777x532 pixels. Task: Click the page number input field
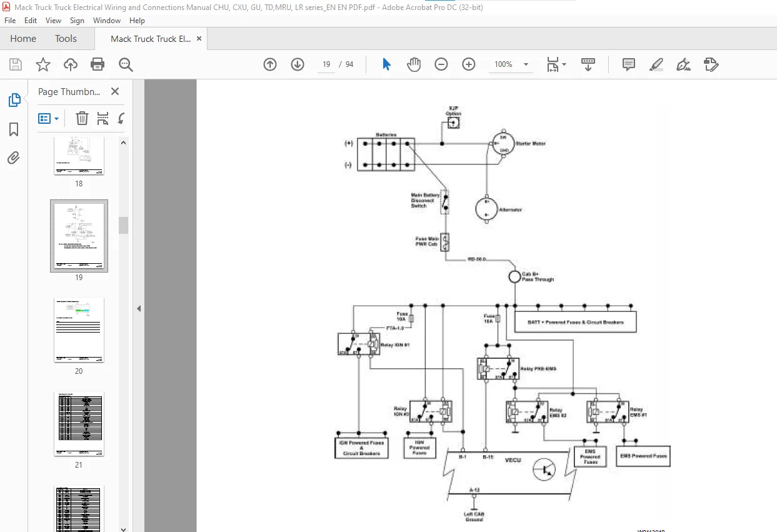pyautogui.click(x=326, y=64)
